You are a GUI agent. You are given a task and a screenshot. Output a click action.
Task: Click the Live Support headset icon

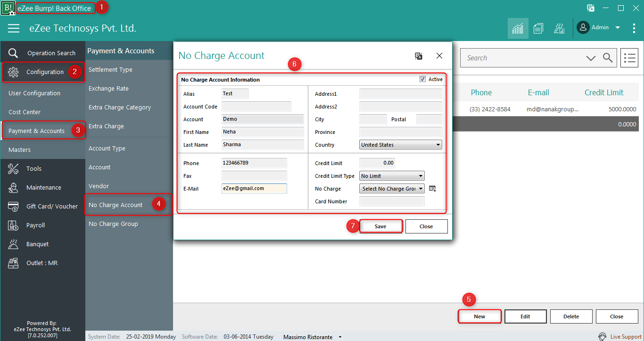pos(602,337)
